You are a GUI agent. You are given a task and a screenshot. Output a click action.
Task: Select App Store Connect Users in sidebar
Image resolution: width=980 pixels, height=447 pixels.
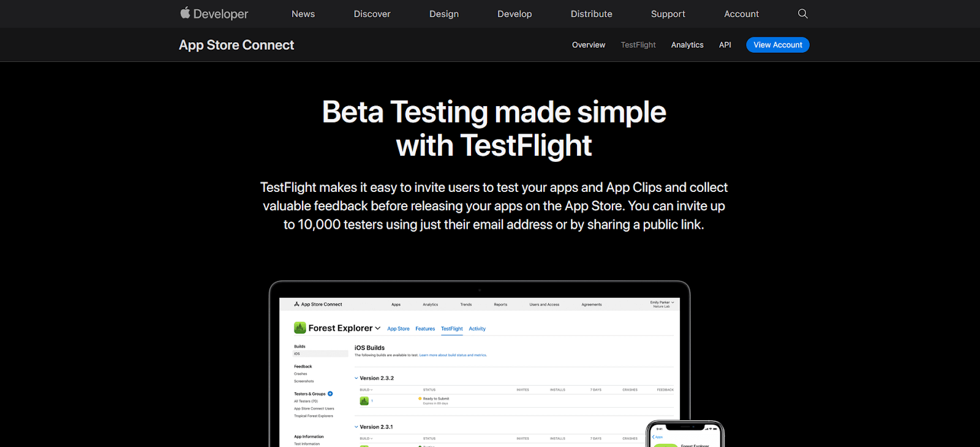pyautogui.click(x=314, y=408)
